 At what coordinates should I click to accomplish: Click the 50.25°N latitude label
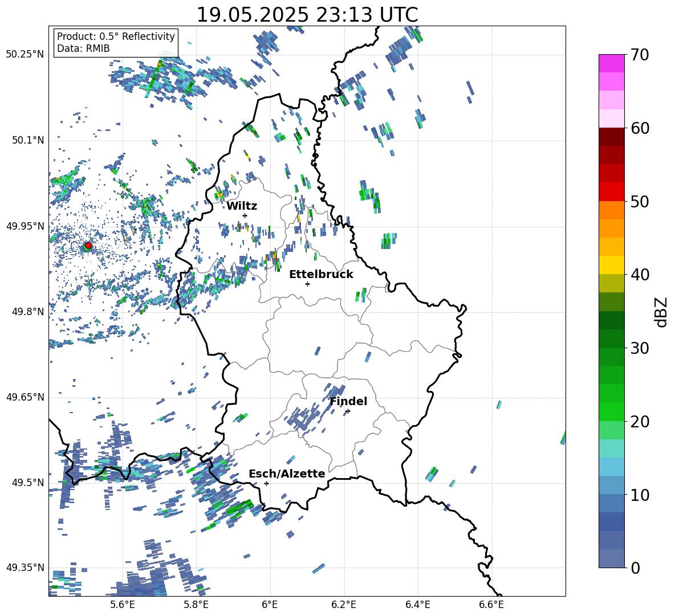tap(25, 55)
